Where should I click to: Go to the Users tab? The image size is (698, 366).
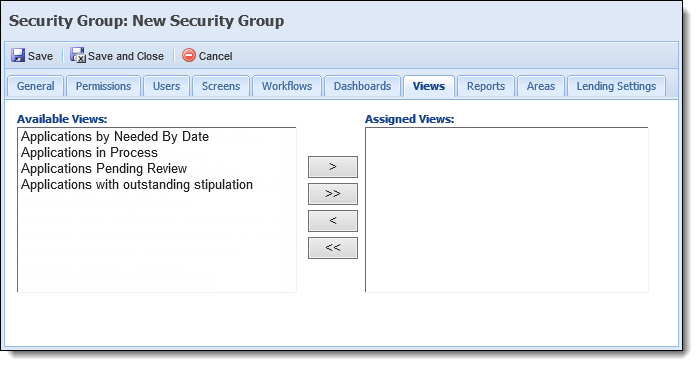tap(166, 86)
